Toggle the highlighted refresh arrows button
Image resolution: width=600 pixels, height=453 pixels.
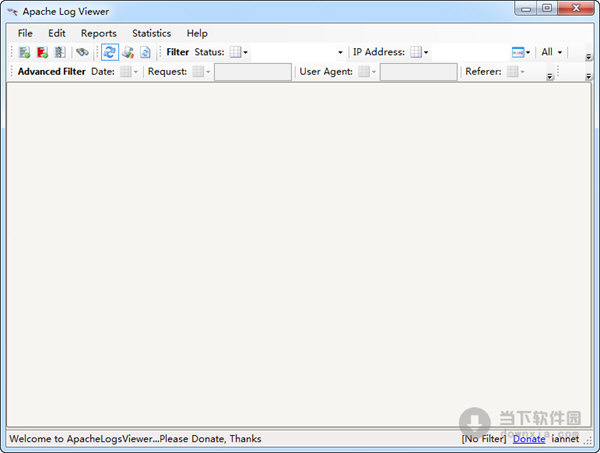click(110, 52)
